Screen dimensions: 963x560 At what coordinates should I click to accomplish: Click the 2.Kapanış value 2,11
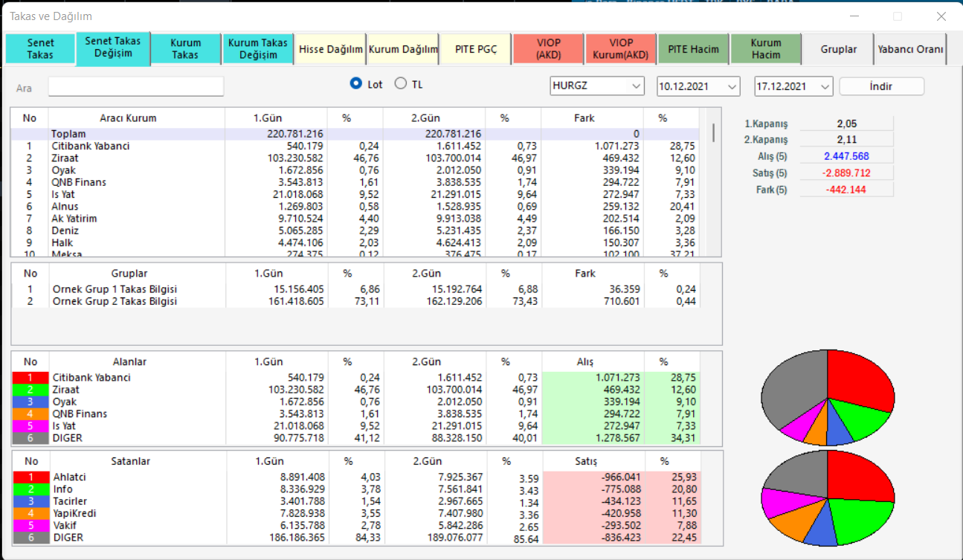[x=847, y=140]
